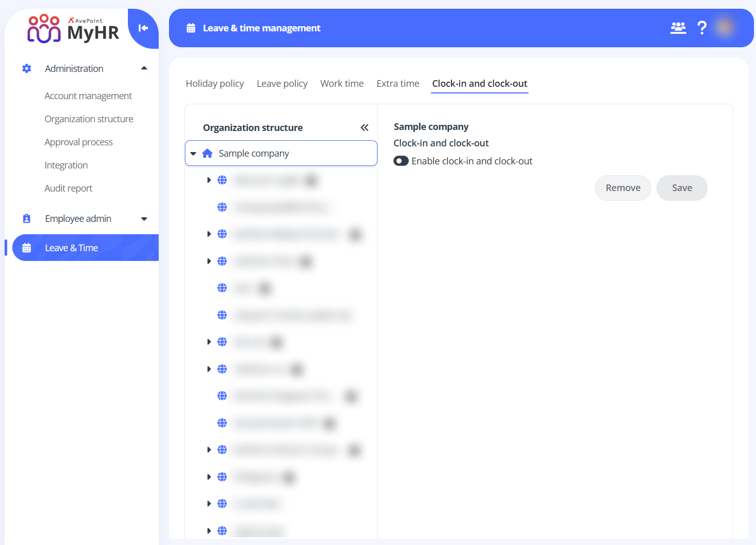Click the Leave & time management header title

point(261,28)
